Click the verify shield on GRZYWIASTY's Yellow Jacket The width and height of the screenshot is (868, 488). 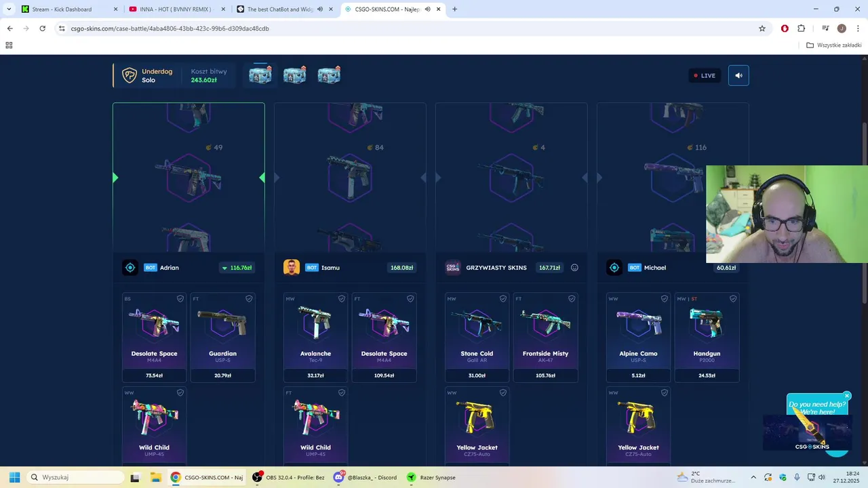click(x=503, y=392)
